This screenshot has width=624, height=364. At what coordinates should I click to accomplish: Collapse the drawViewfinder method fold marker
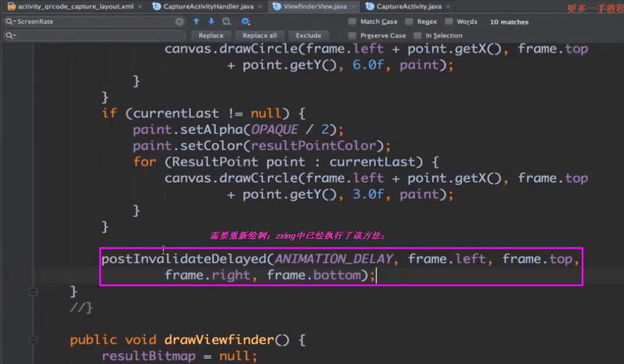[x=33, y=340]
